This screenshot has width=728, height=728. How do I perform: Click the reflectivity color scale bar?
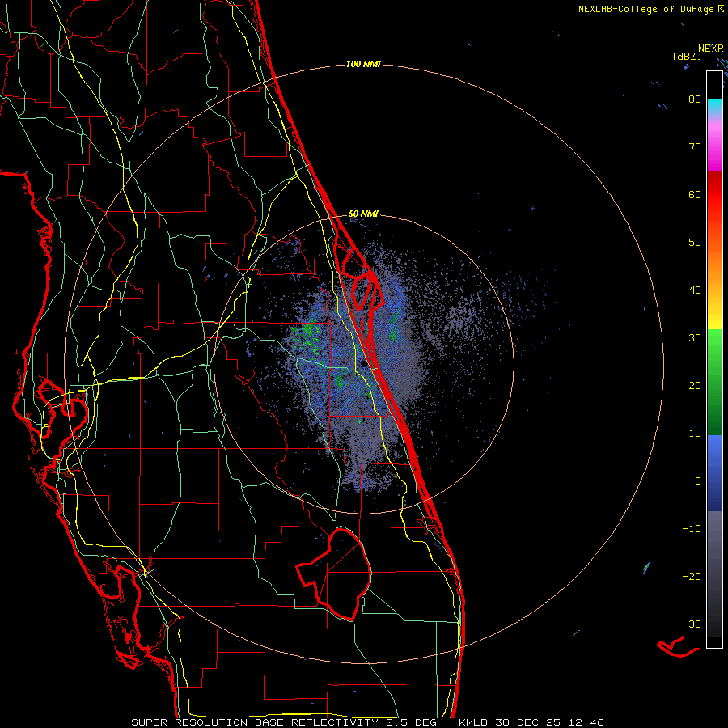(714, 359)
